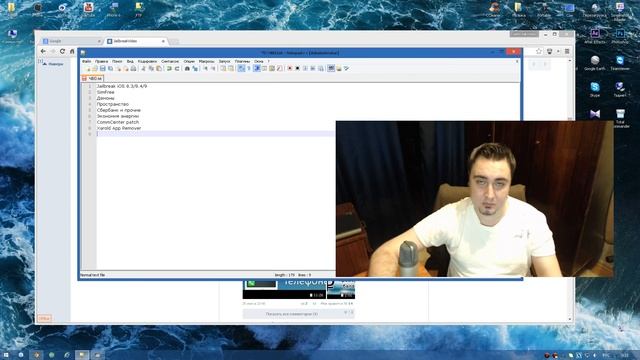Select the open document tab in Notepad++
640x360 pixels.
coord(92,78)
